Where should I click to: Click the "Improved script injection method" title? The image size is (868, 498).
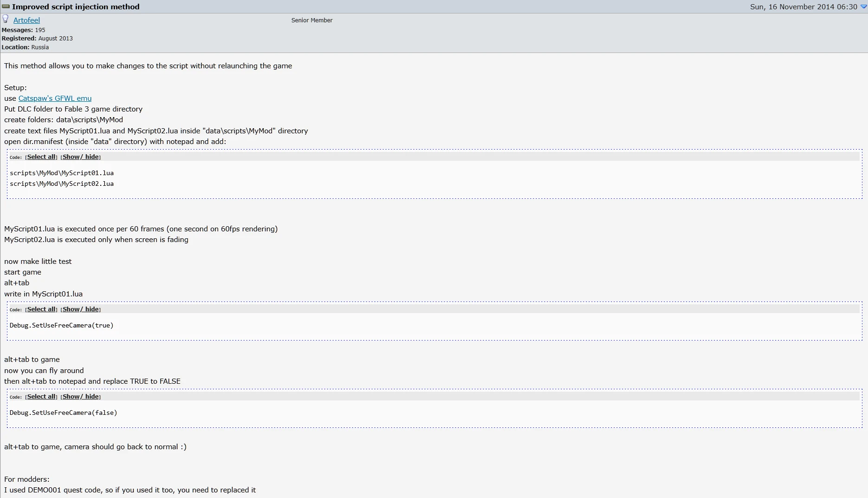pyautogui.click(x=76, y=7)
